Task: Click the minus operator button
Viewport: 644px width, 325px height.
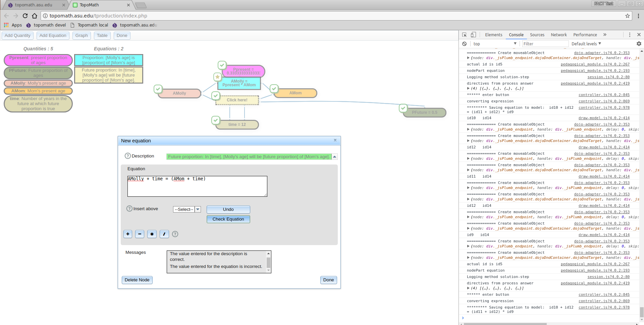Action: click(x=140, y=234)
